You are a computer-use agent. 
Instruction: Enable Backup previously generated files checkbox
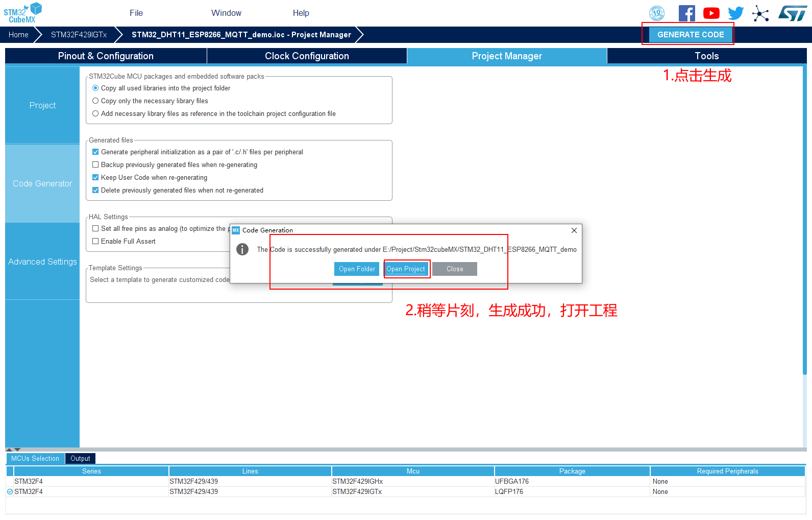pos(95,165)
